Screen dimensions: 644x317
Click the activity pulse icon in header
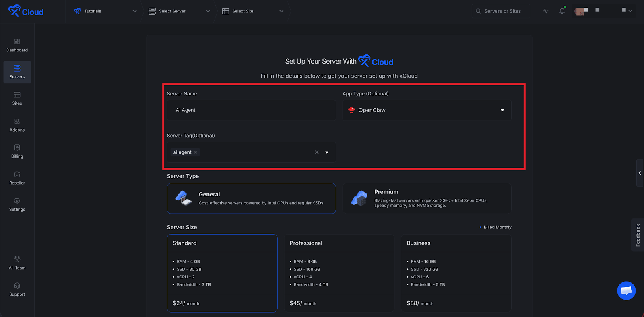(x=545, y=11)
